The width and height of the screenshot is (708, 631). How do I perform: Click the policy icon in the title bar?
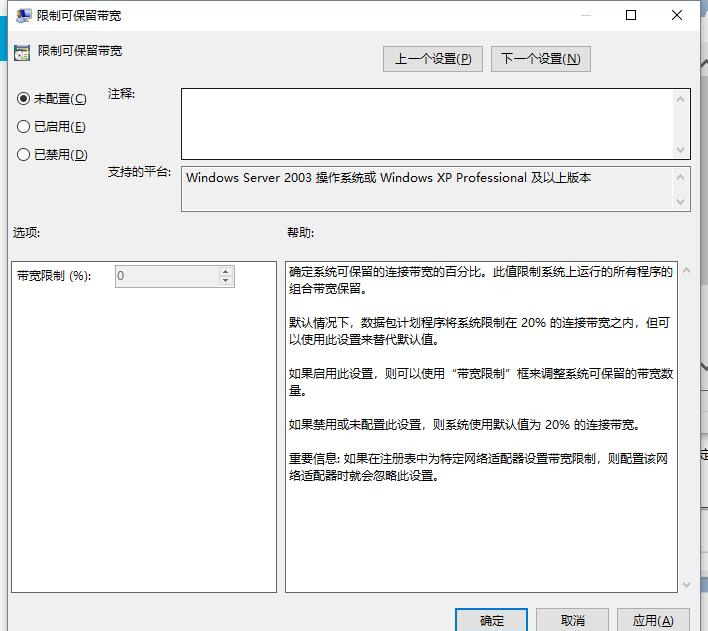coord(23,16)
